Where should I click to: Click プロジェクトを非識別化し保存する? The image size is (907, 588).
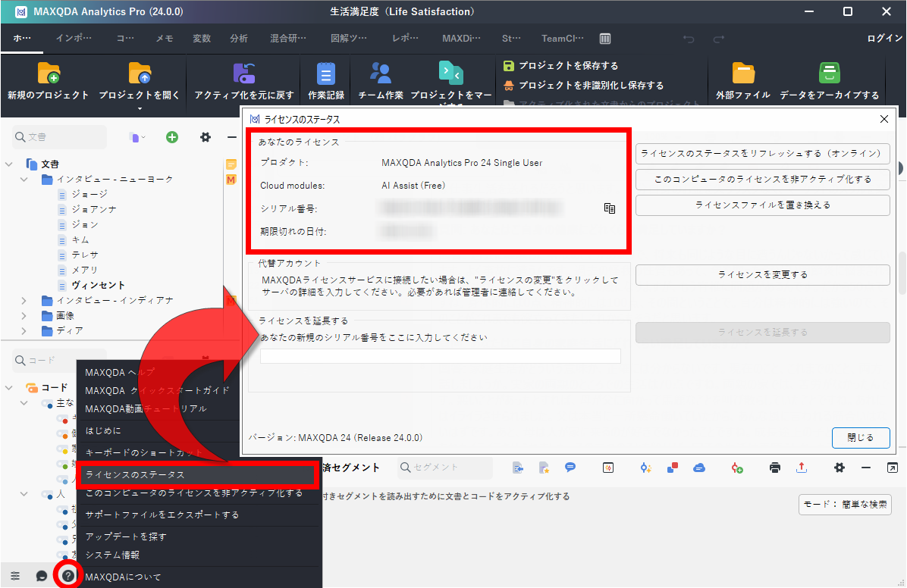point(584,85)
